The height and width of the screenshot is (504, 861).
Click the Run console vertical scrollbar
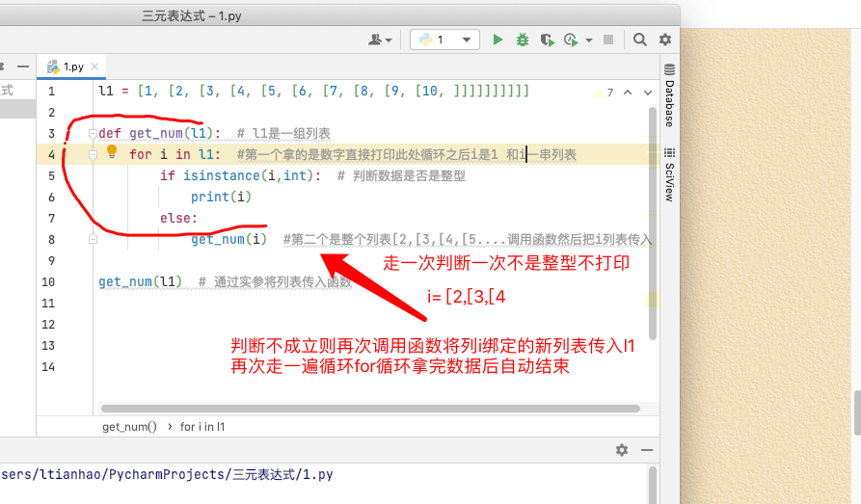click(653, 486)
